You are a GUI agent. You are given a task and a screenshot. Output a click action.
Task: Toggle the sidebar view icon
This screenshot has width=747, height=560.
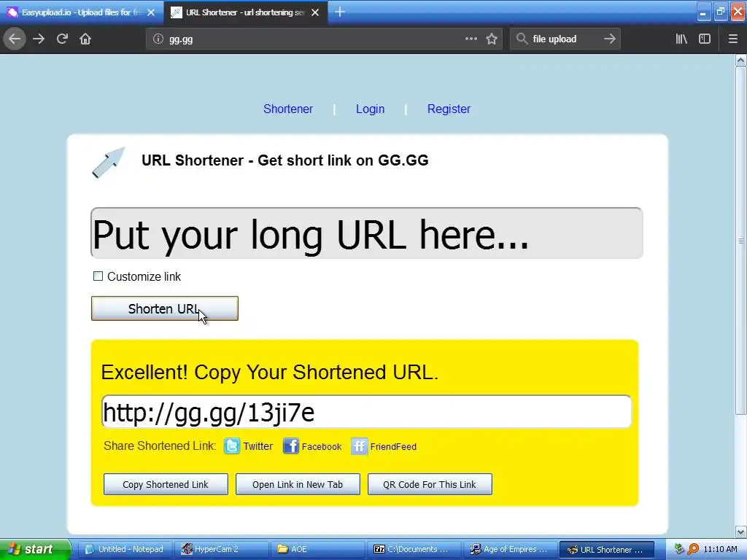click(705, 39)
